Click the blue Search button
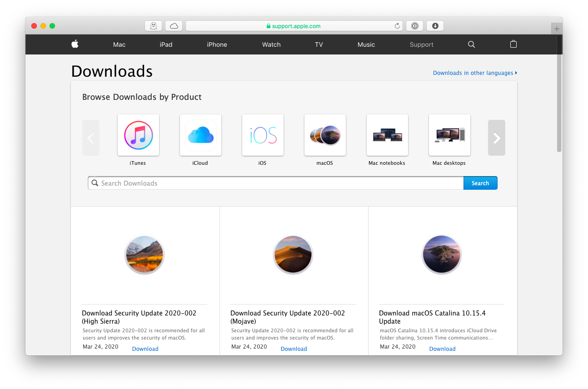 coord(480,183)
